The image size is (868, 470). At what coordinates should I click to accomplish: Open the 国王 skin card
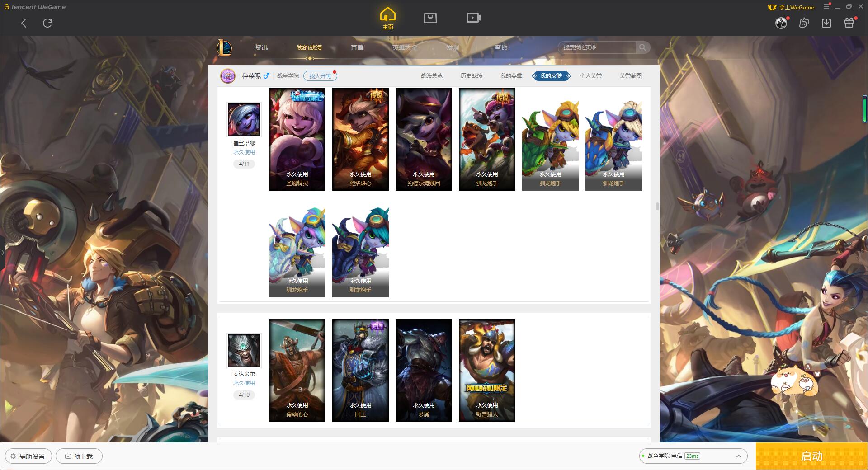360,370
